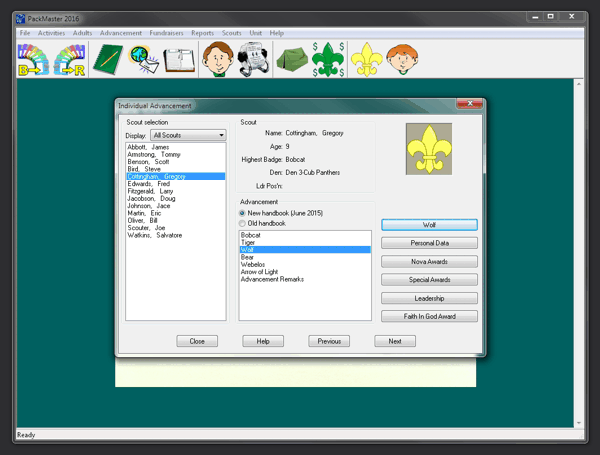Click the Previous button
This screenshot has height=455, width=600.
(x=329, y=341)
